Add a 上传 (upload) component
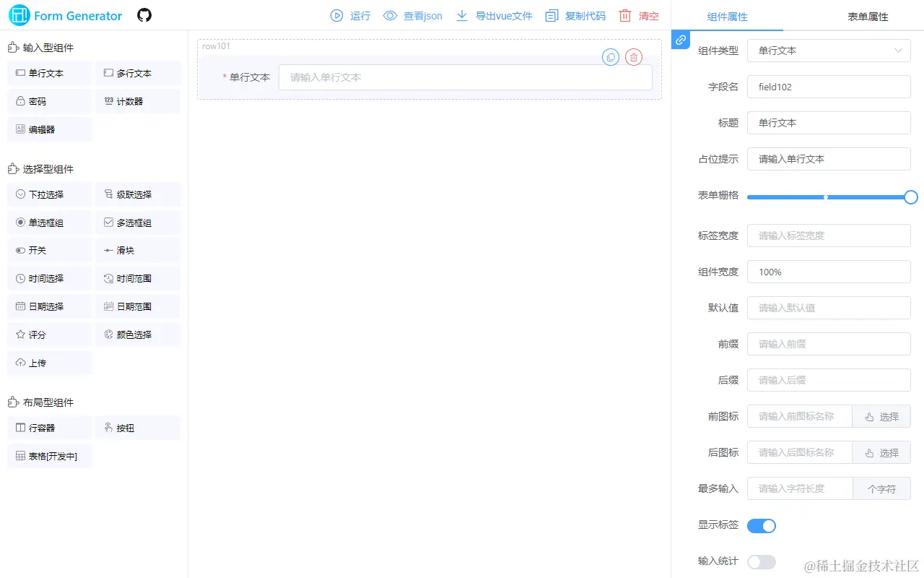924x578 pixels. click(x=49, y=362)
